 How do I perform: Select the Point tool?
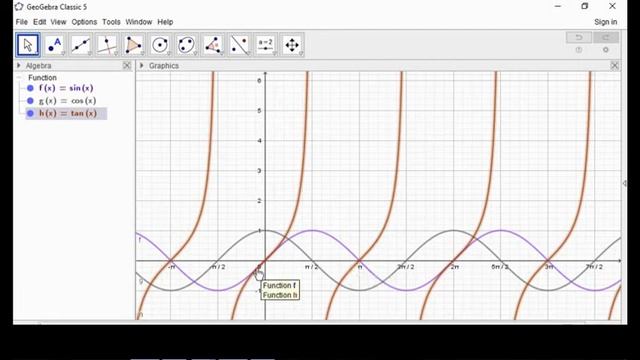[x=54, y=45]
